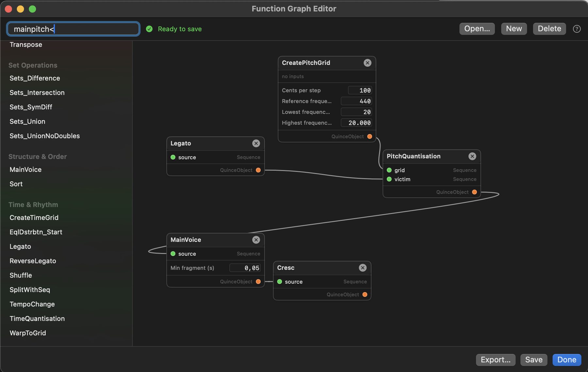
Task: Click the New button
Action: click(x=514, y=29)
